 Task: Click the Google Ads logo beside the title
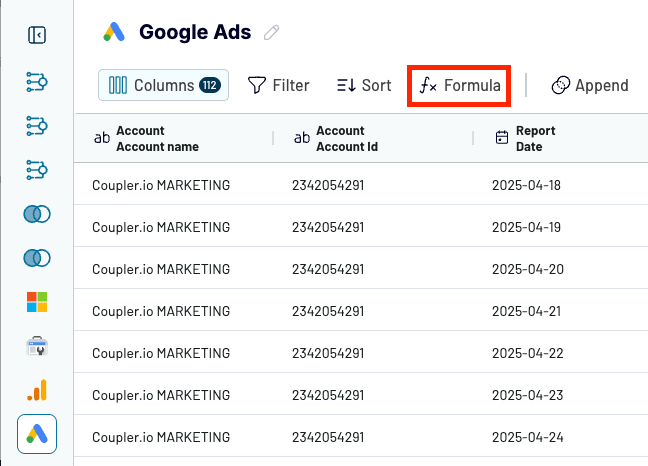pyautogui.click(x=114, y=32)
